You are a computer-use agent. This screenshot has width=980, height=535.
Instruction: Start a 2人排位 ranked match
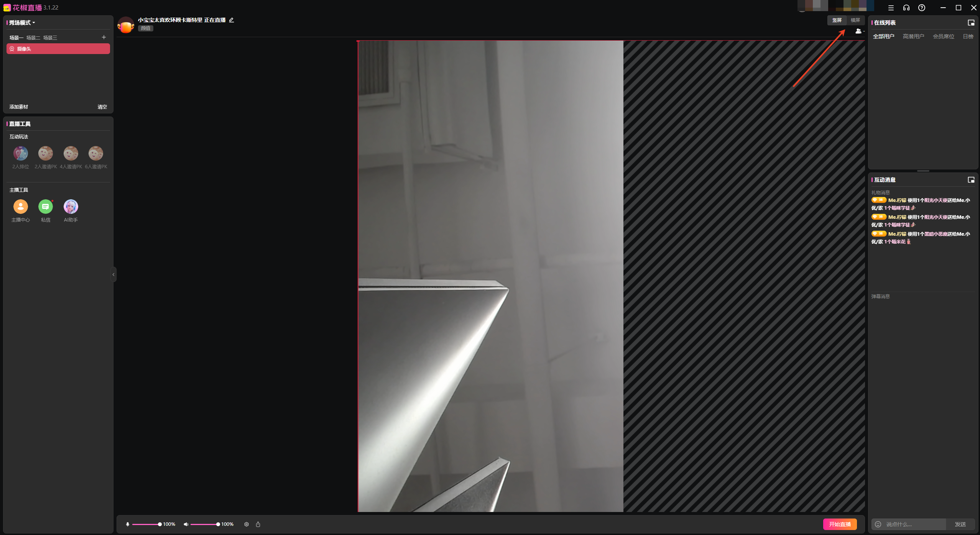[x=21, y=154]
